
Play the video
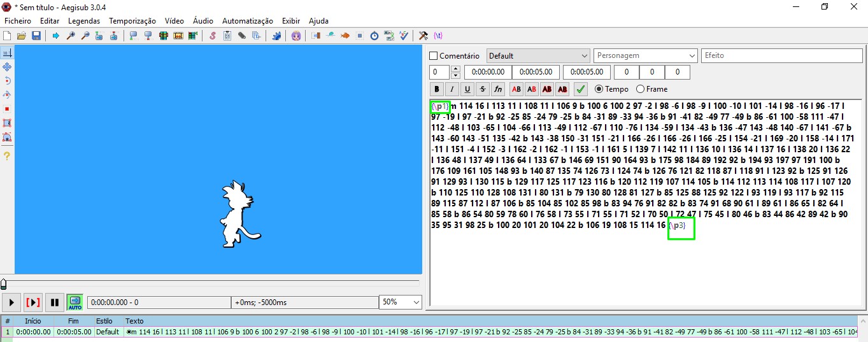[x=11, y=302]
